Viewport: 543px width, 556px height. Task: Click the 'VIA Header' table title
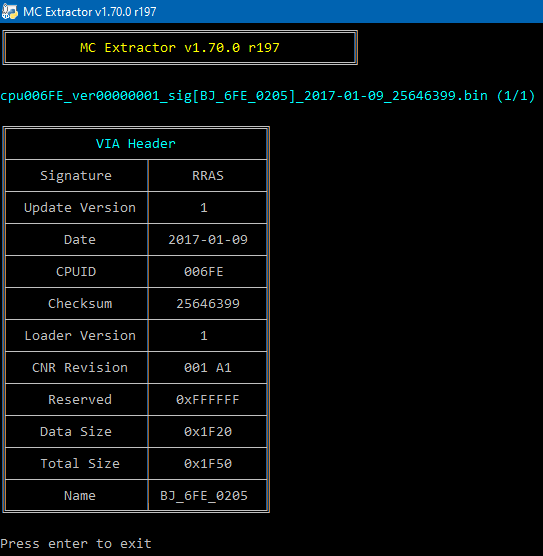[136, 144]
